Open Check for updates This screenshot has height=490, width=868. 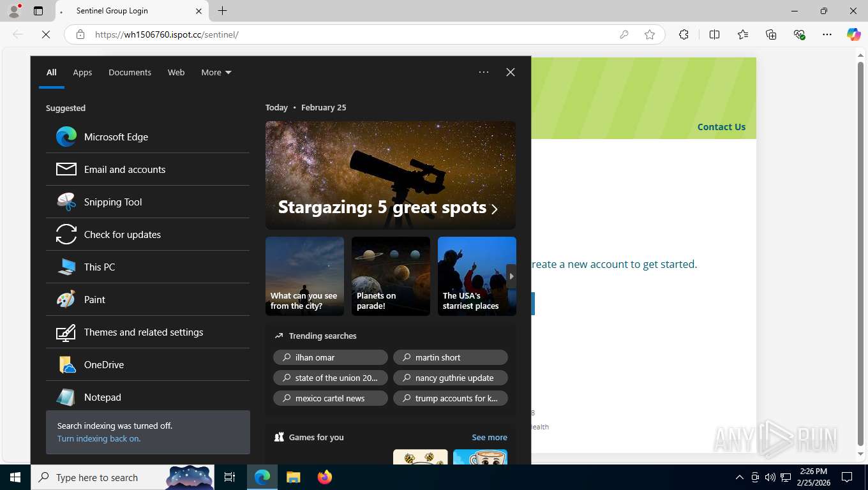[x=147, y=234]
